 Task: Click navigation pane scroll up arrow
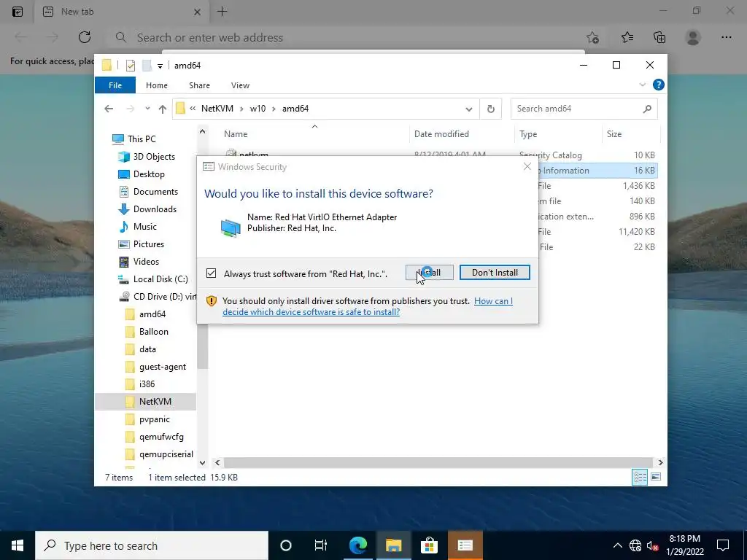[x=203, y=131]
